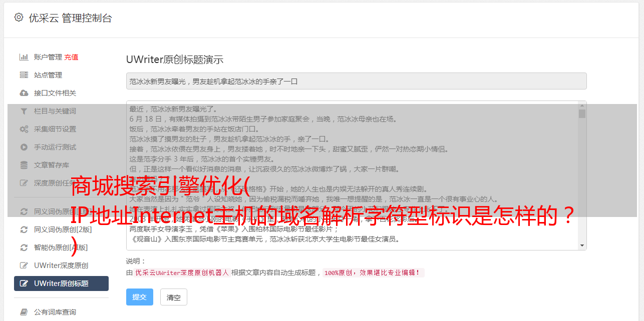Image resolution: width=644 pixels, height=321 pixels.
Task: Click the textarea scrollbar thumb
Action: (x=582, y=113)
